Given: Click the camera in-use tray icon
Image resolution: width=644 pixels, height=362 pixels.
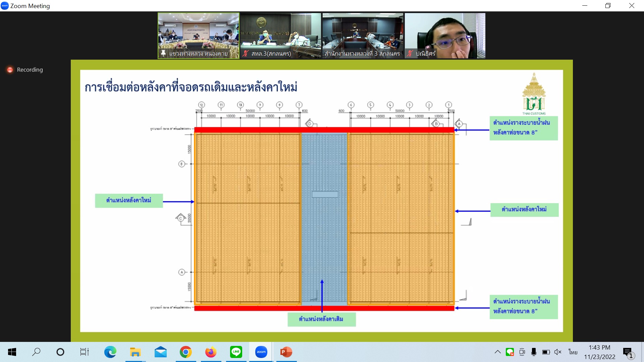Looking at the screenshot, I should point(522,352).
